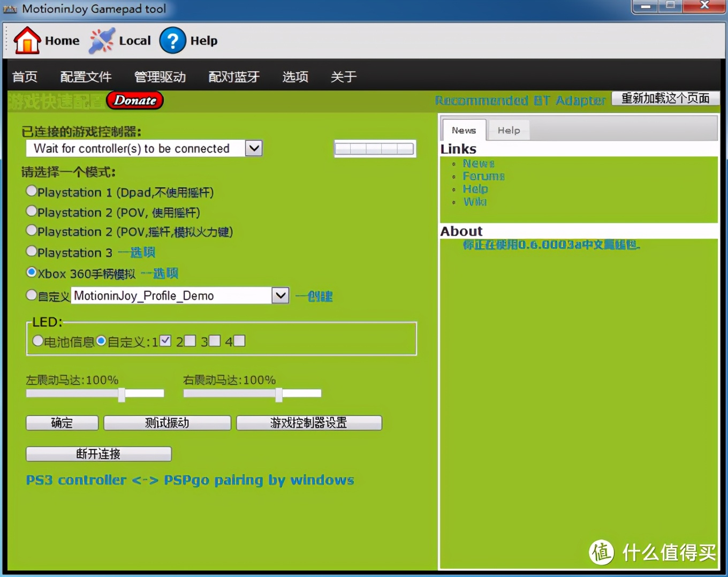Select the 自定义 profile radio button

(x=32, y=294)
